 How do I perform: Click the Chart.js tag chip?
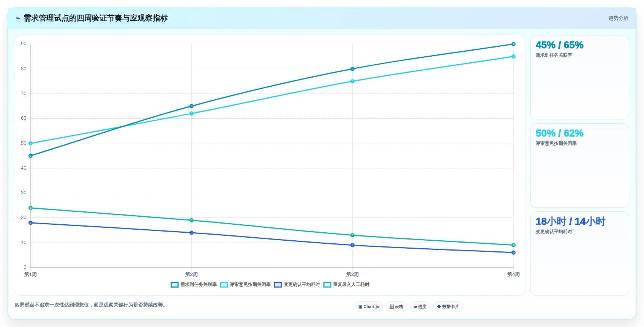[369, 307]
